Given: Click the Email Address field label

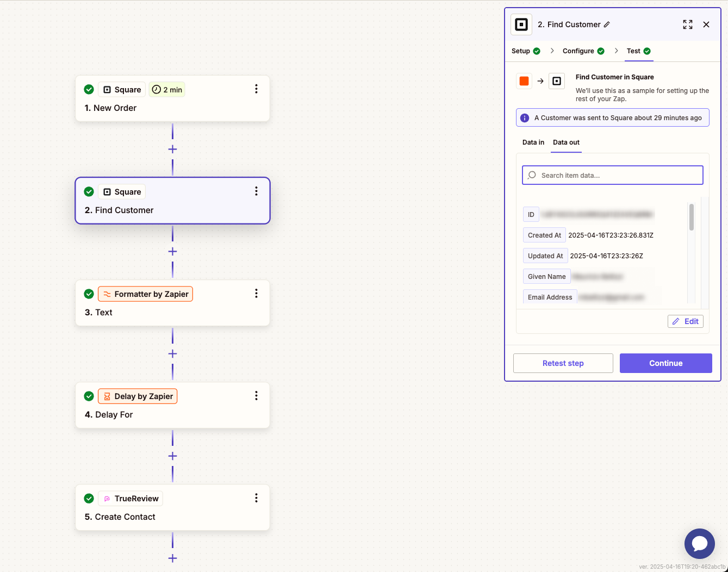Looking at the screenshot, I should (x=550, y=297).
